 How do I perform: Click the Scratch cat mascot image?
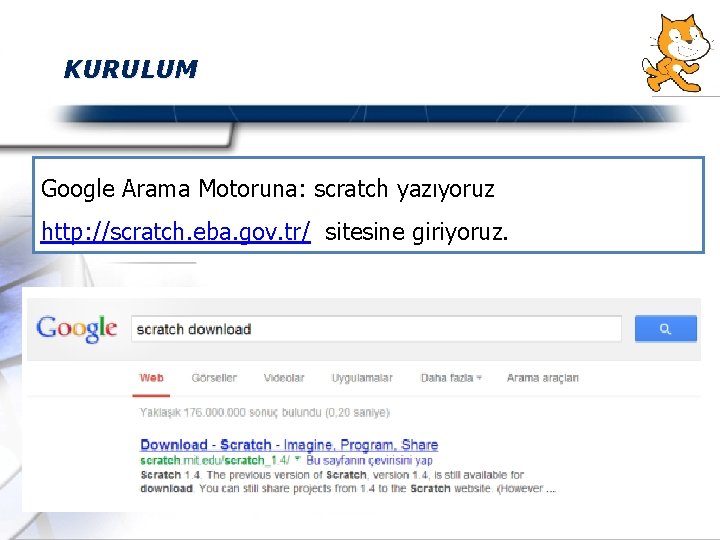tap(677, 54)
